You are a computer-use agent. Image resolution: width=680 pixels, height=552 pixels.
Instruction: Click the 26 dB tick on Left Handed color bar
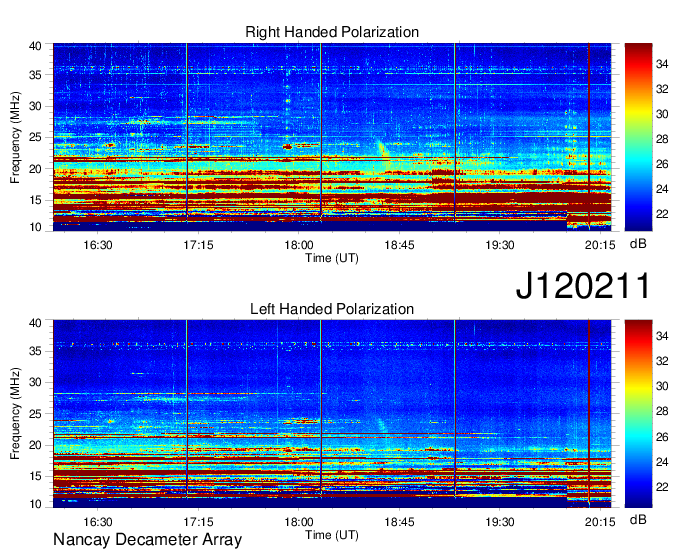[x=662, y=437]
